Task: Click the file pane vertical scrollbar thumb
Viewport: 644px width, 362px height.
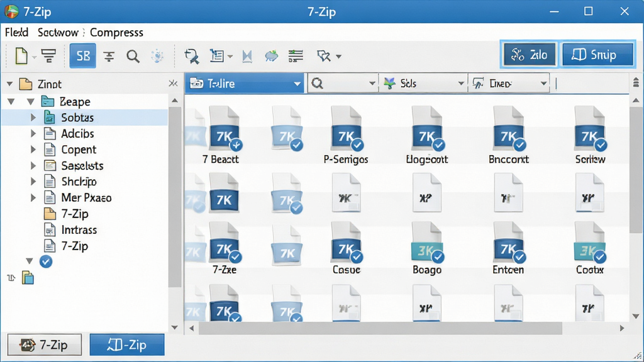Action: coord(636,171)
